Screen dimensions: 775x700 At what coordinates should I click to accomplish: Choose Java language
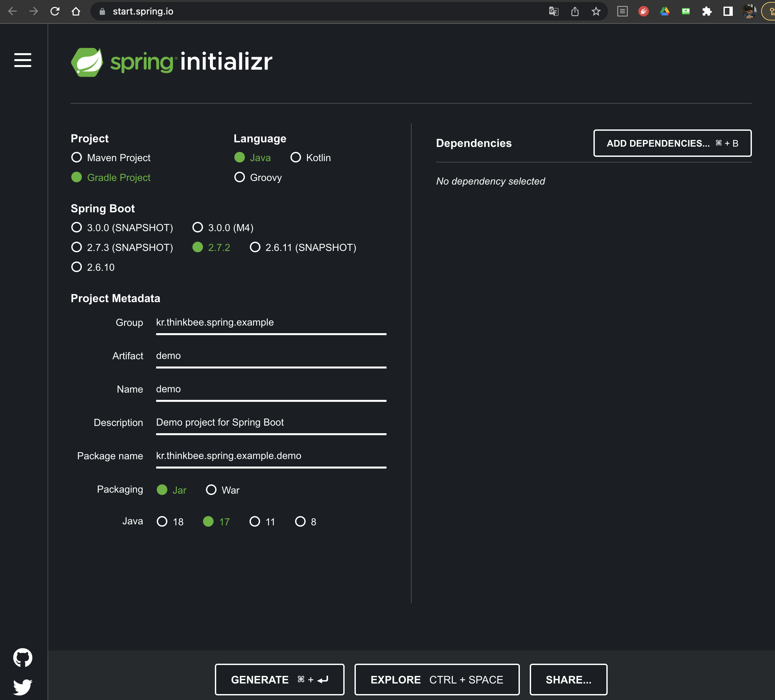click(x=252, y=158)
